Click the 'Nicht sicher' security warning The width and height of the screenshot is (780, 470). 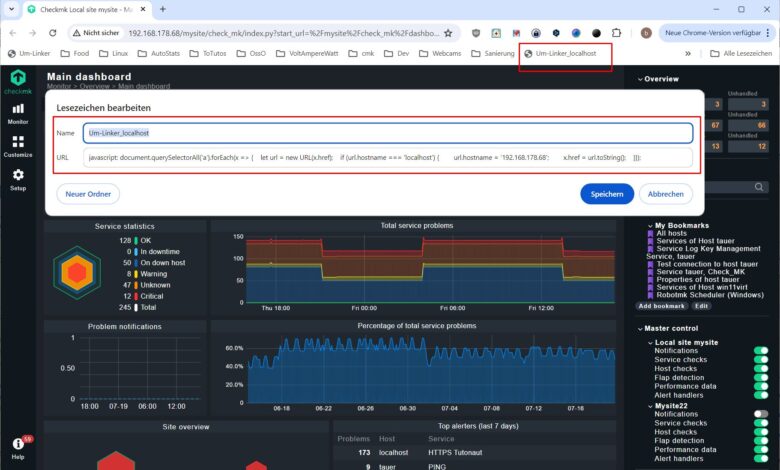tap(96, 33)
